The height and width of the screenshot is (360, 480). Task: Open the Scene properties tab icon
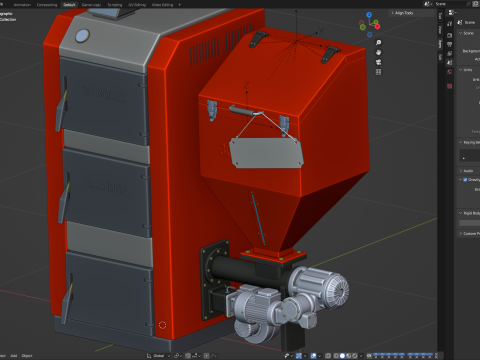point(449,62)
